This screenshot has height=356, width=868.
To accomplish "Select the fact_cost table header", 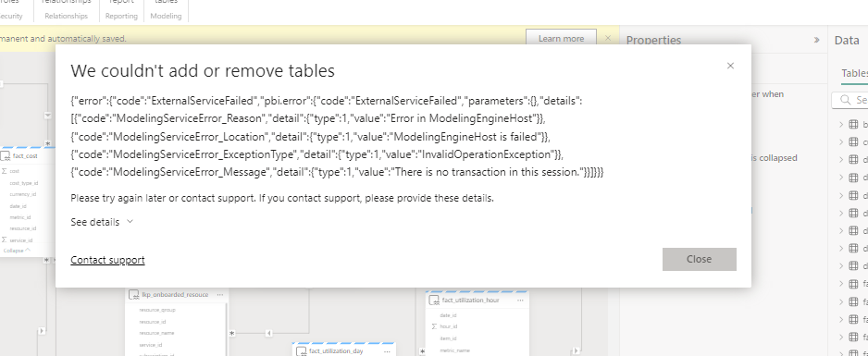I will click(25, 156).
